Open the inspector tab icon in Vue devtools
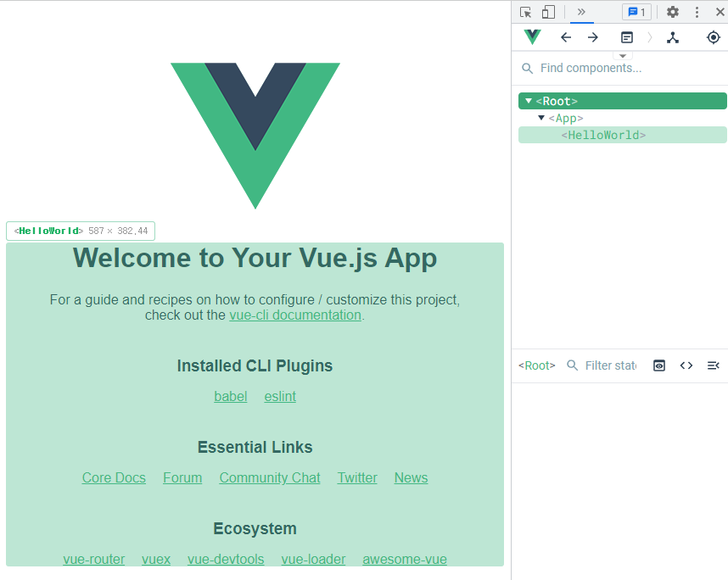 tap(627, 37)
